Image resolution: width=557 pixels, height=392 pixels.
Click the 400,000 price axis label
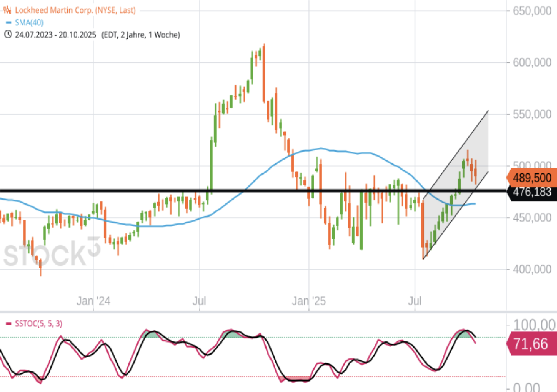(x=532, y=269)
